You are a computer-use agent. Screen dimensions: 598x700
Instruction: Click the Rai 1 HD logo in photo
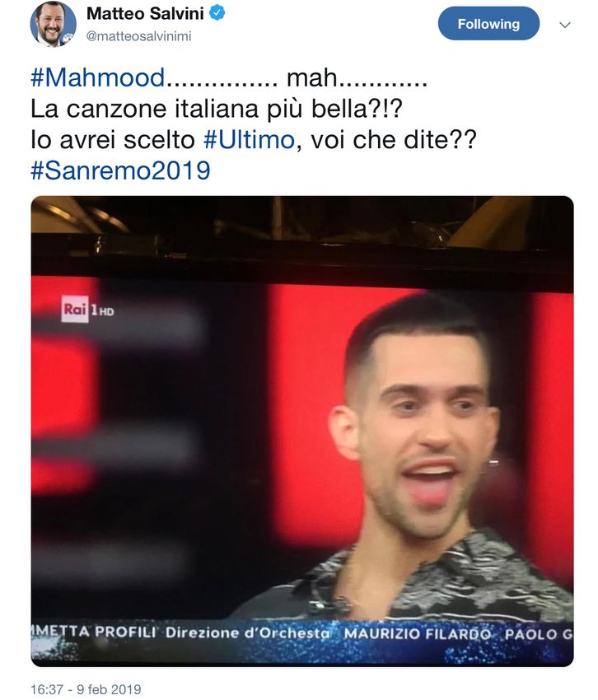[x=87, y=309]
